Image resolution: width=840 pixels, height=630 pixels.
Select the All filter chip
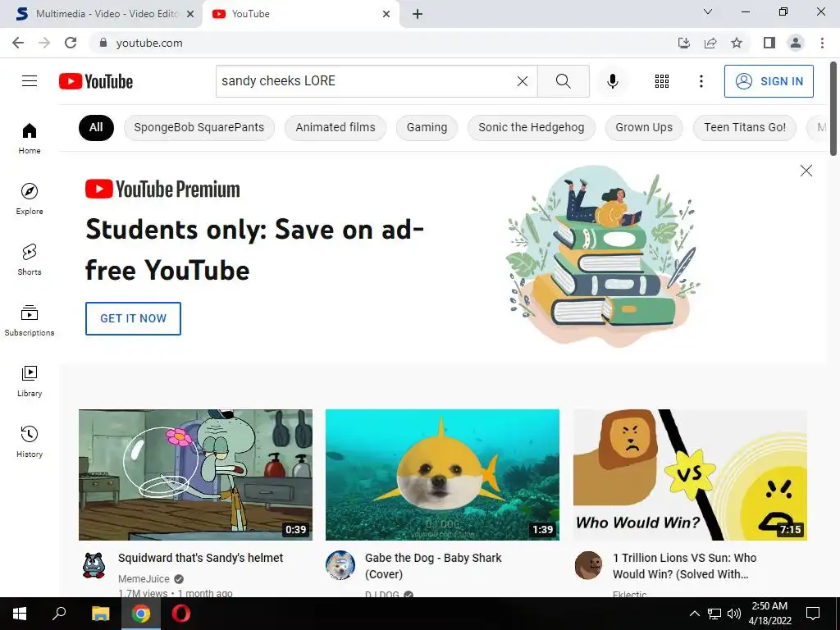97,127
